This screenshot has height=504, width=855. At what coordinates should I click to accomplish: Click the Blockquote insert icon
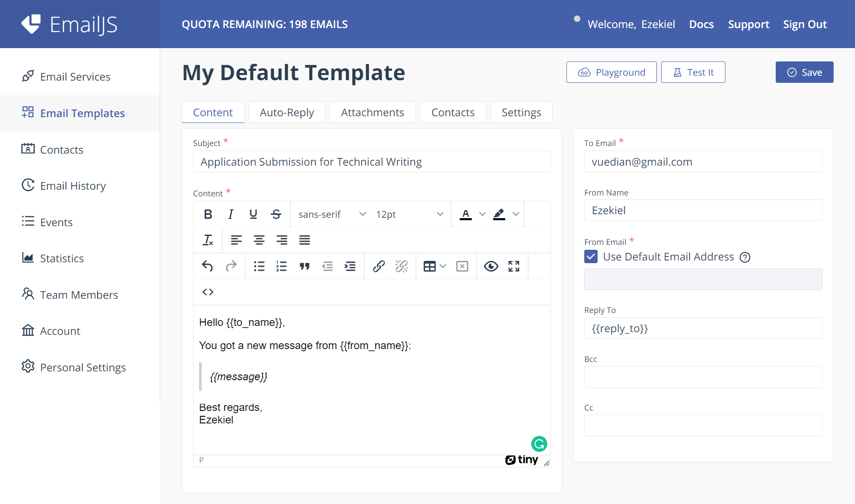tap(304, 266)
